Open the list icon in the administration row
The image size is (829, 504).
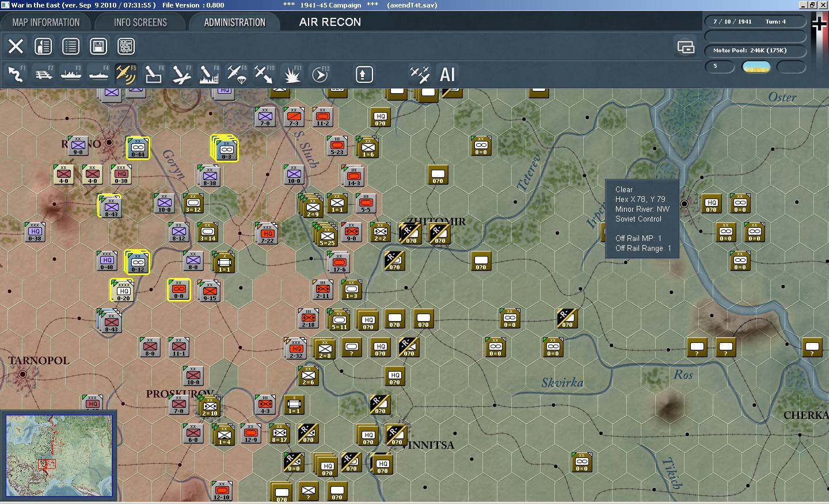point(71,46)
